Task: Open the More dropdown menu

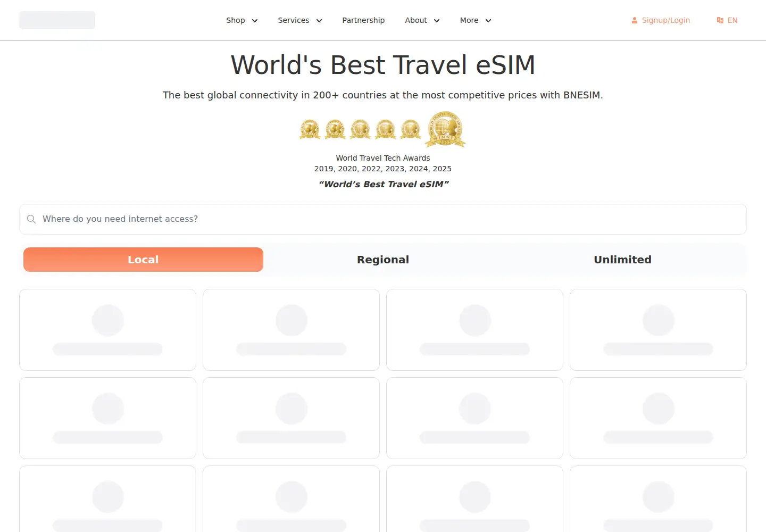Action: click(475, 20)
